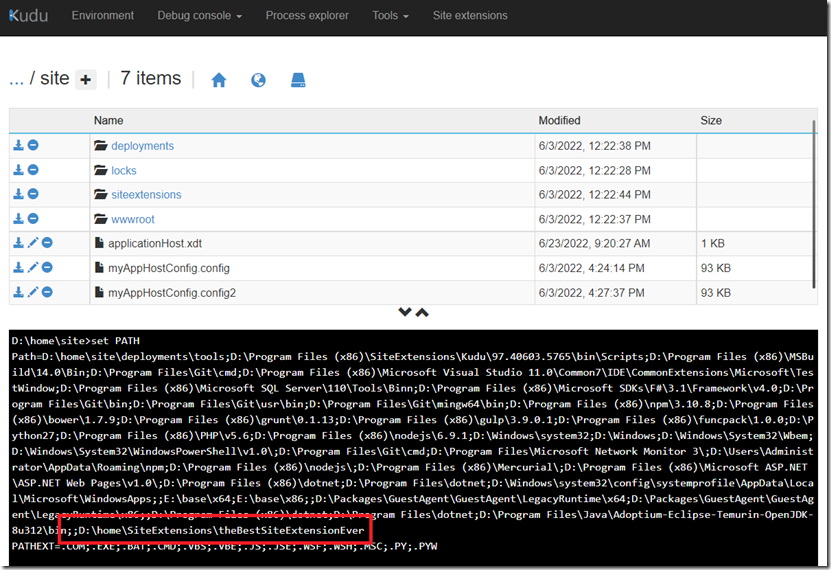The height and width of the screenshot is (570, 831).
Task: Click the globe site root icon
Action: coord(258,80)
